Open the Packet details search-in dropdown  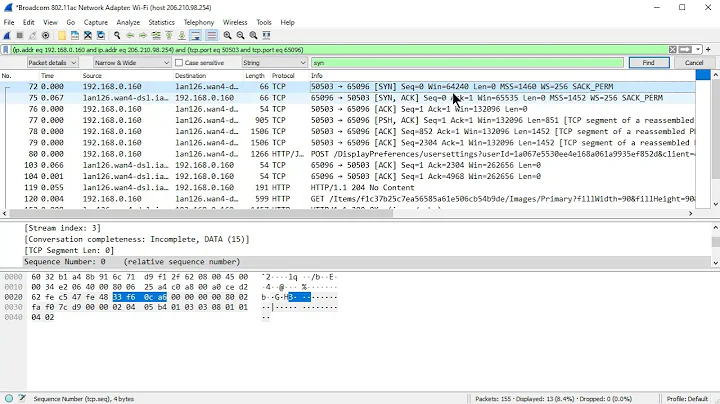click(x=52, y=62)
